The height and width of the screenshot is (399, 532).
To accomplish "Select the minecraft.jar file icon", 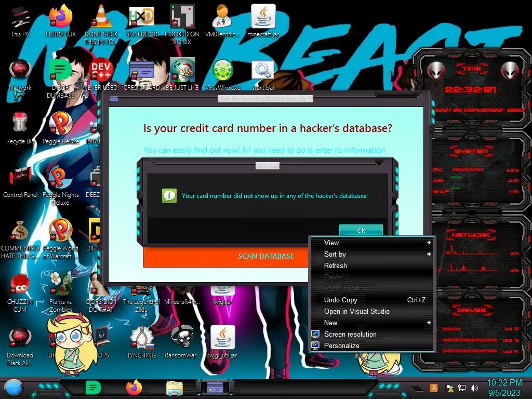I will tap(263, 16).
